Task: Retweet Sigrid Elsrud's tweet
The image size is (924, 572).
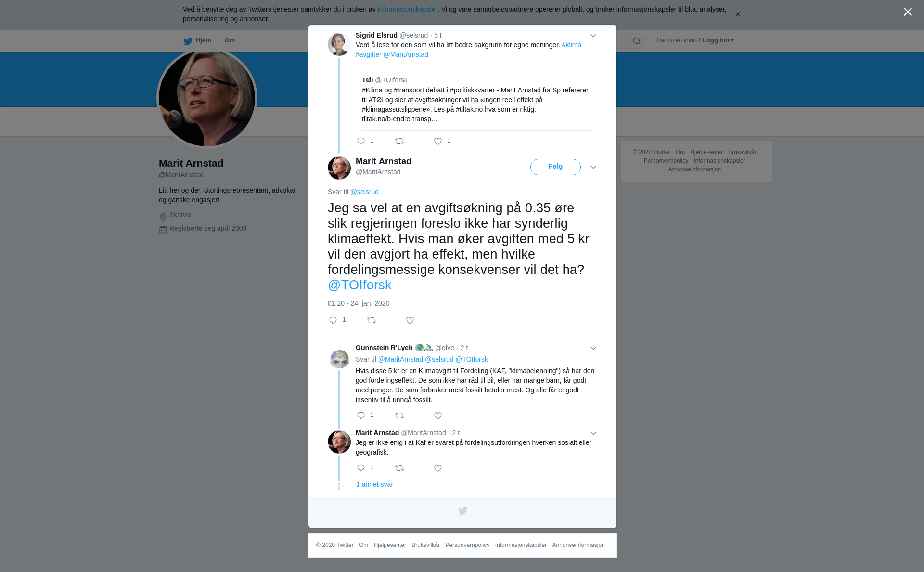Action: [x=399, y=141]
